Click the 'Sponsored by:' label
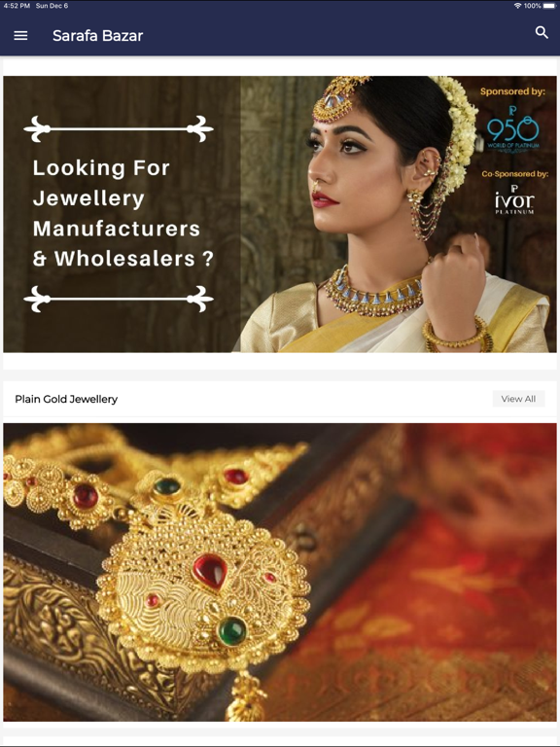Image resolution: width=560 pixels, height=747 pixels. [512, 91]
